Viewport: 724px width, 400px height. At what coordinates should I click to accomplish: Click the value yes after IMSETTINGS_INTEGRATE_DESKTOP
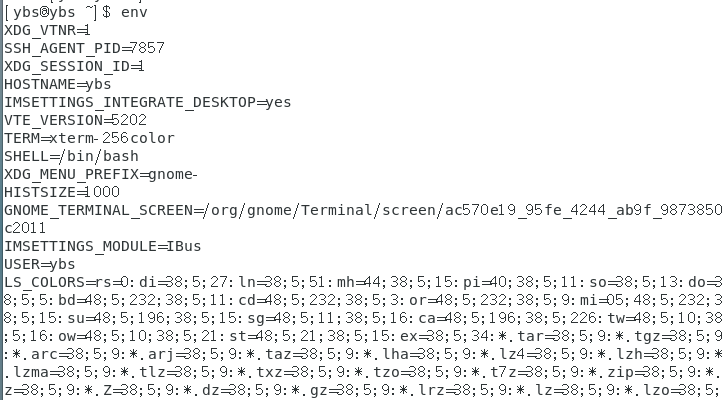pos(279,102)
